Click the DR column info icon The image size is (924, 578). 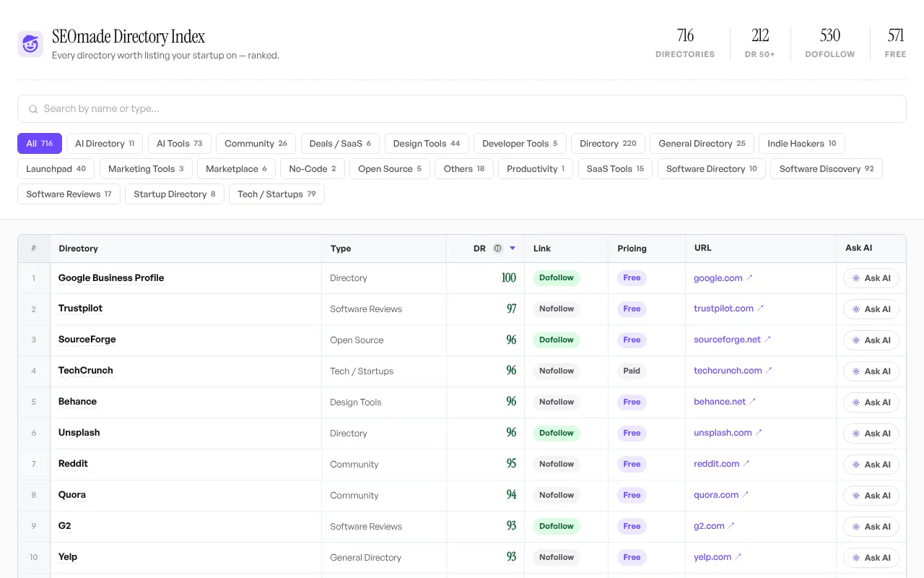(x=497, y=249)
